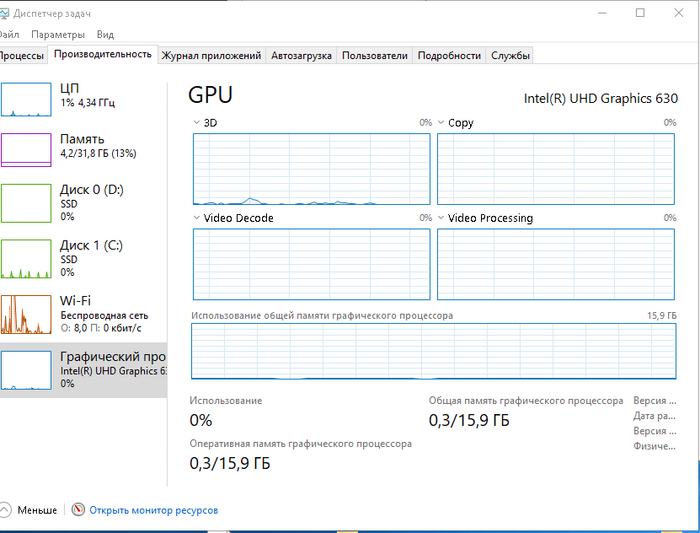Screen dimensions: 700x533
Task: Click the Открыть монитор ресурсов link
Action: point(153,510)
